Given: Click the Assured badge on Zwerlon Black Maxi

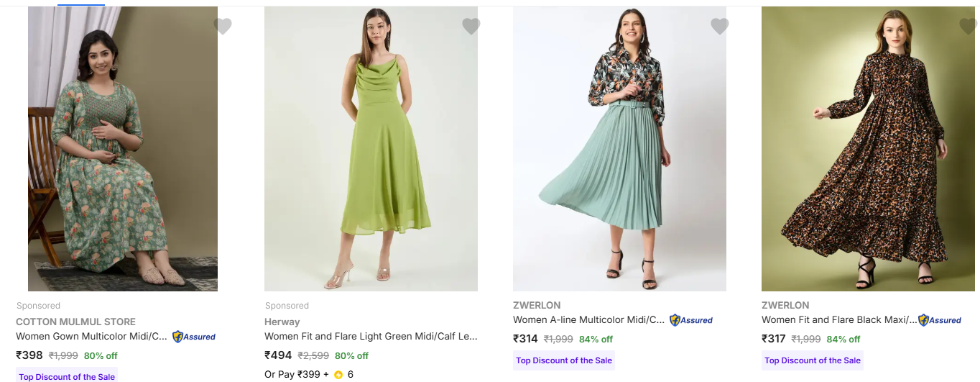Looking at the screenshot, I should 940,320.
